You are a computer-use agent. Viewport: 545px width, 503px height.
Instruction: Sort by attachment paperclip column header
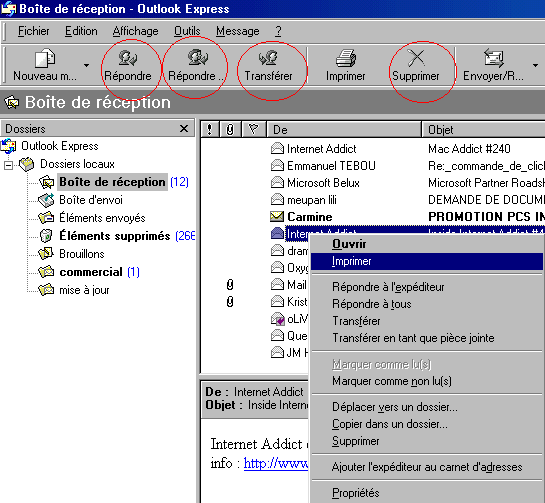pos(230,130)
